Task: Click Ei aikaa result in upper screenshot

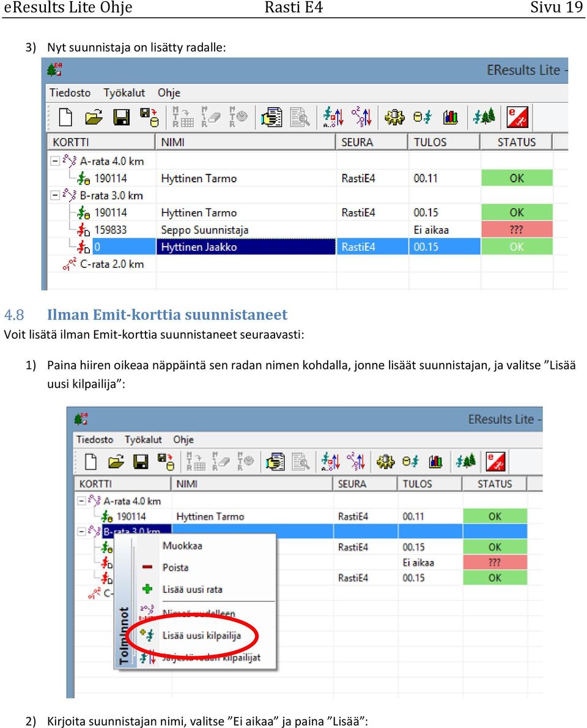Action: 431,230
